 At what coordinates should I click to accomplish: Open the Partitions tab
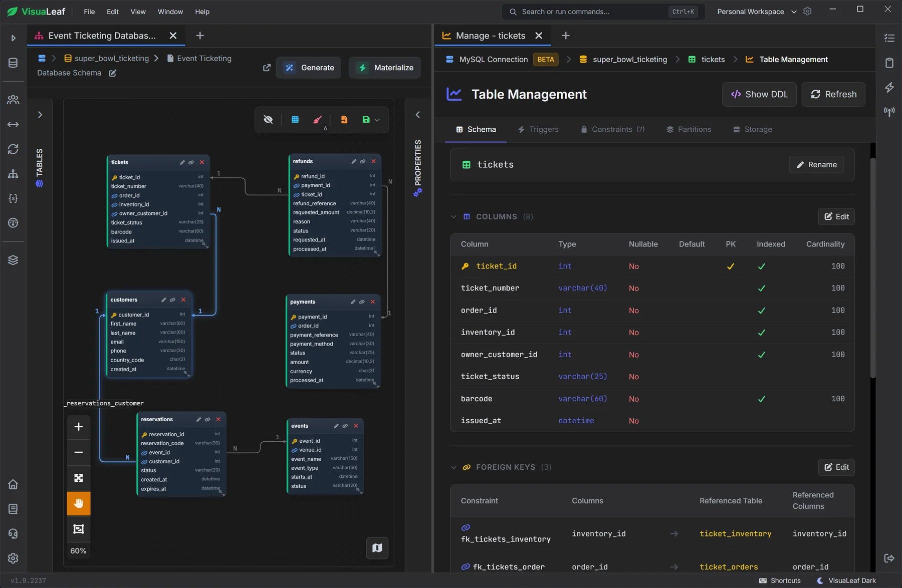tap(689, 129)
